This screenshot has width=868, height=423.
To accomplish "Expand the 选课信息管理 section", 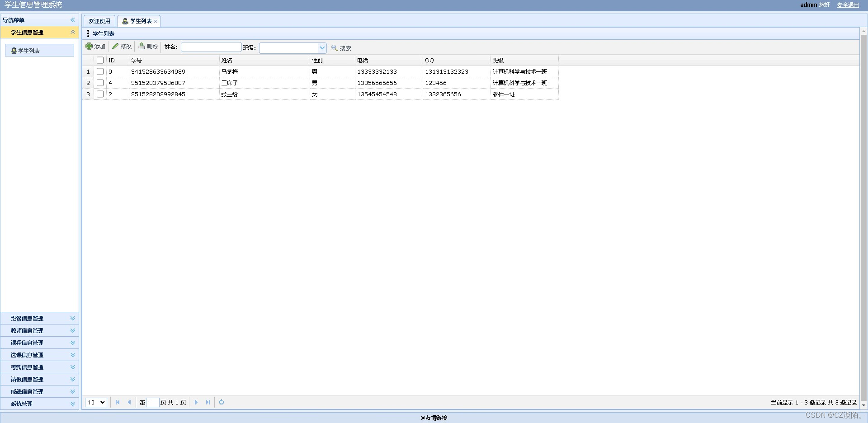I will pyautogui.click(x=72, y=355).
